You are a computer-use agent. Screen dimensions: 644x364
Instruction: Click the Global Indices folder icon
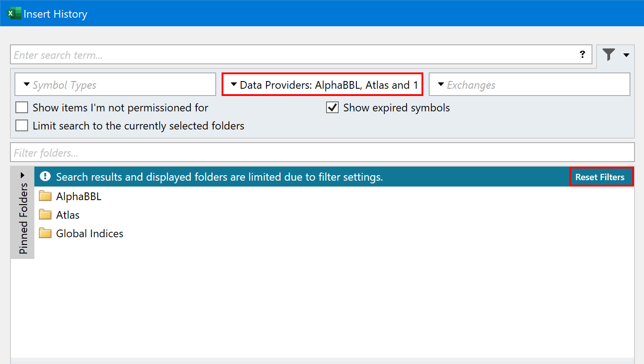(x=45, y=233)
